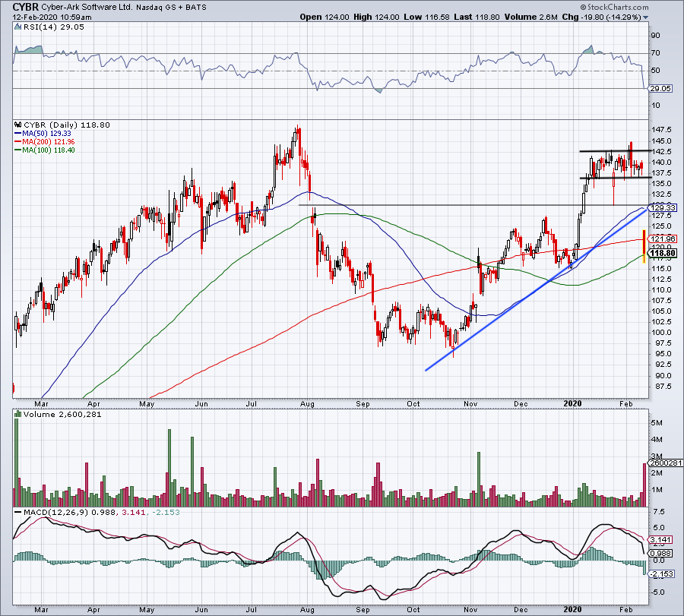Click the Nasdaq GS + BATS exchange label

[x=171, y=8]
